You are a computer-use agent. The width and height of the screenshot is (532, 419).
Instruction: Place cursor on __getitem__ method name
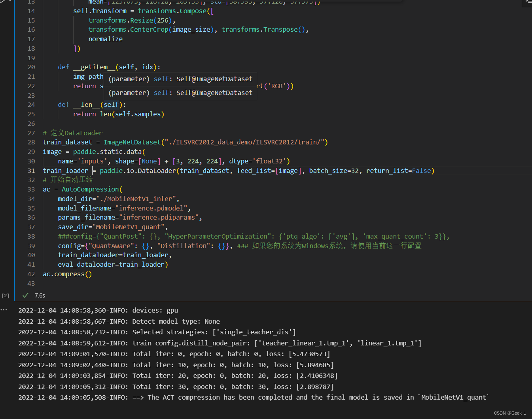(94, 67)
